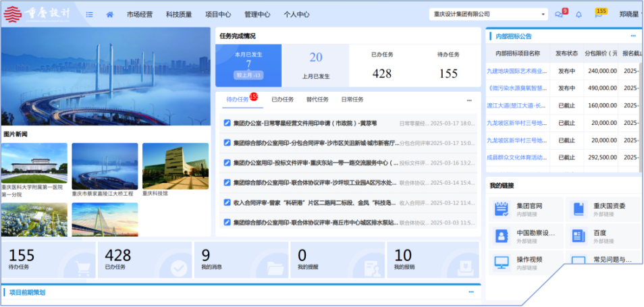
Task: Open 《微污染水源臭氧智慧 tender link
Action: (516, 88)
